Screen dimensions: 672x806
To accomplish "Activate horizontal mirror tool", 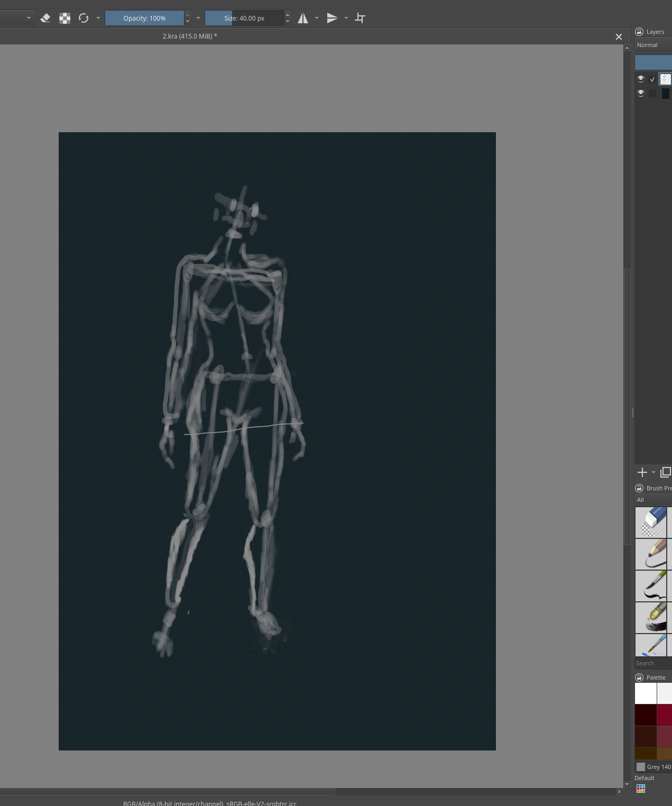I will point(303,18).
